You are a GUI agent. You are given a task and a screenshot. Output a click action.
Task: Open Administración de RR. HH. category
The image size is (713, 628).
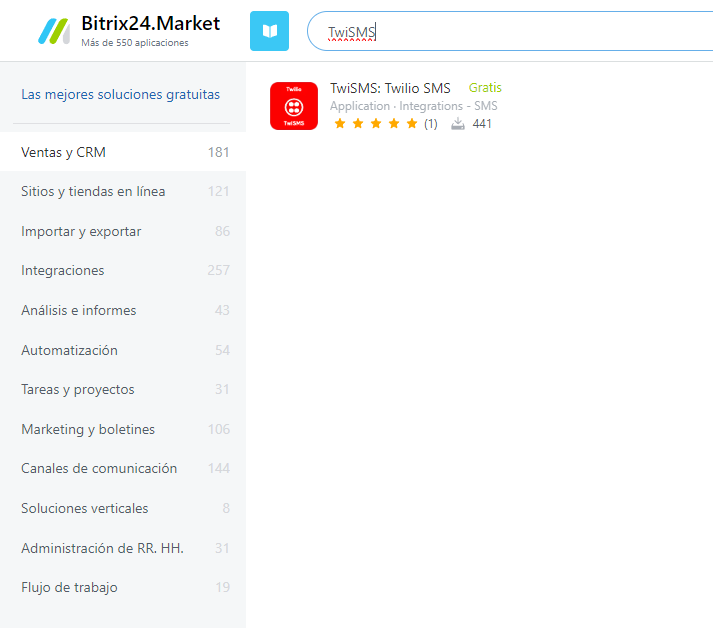[102, 548]
